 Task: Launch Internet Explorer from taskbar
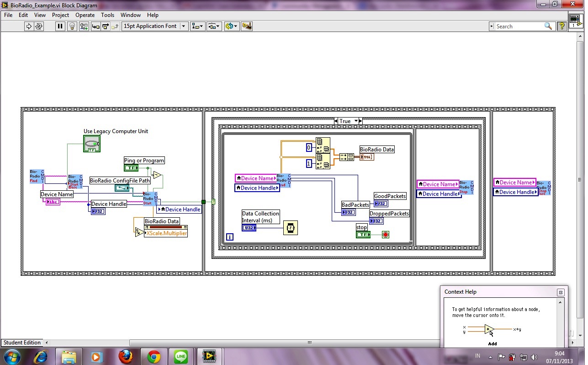[x=40, y=356]
